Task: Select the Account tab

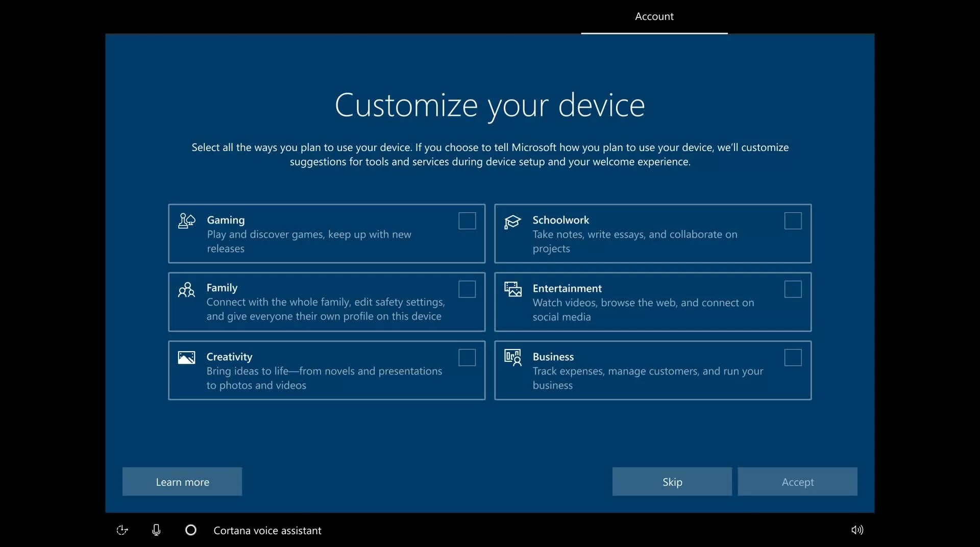Action: coord(654,16)
